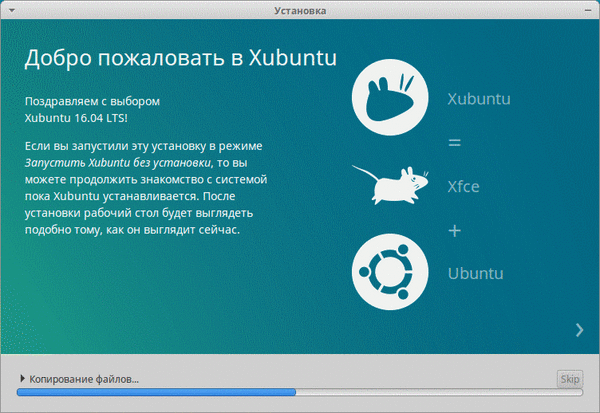600x413 pixels.
Task: Expand the triangle beside Копирование файлов
Action: point(22,379)
